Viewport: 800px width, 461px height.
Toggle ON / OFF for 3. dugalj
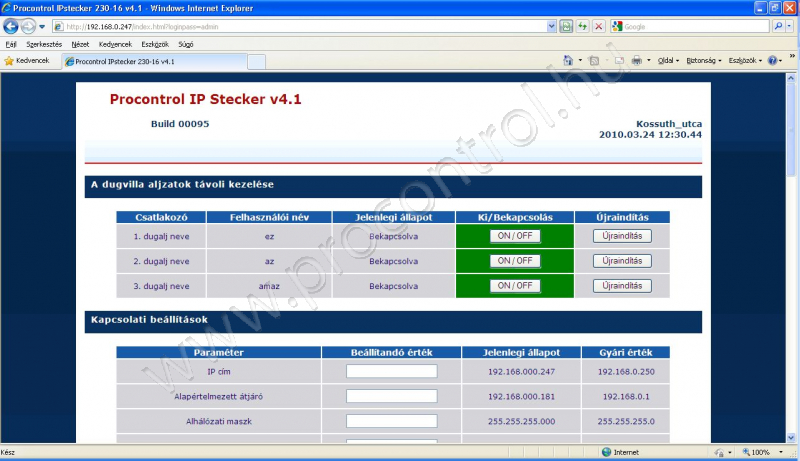tap(515, 286)
